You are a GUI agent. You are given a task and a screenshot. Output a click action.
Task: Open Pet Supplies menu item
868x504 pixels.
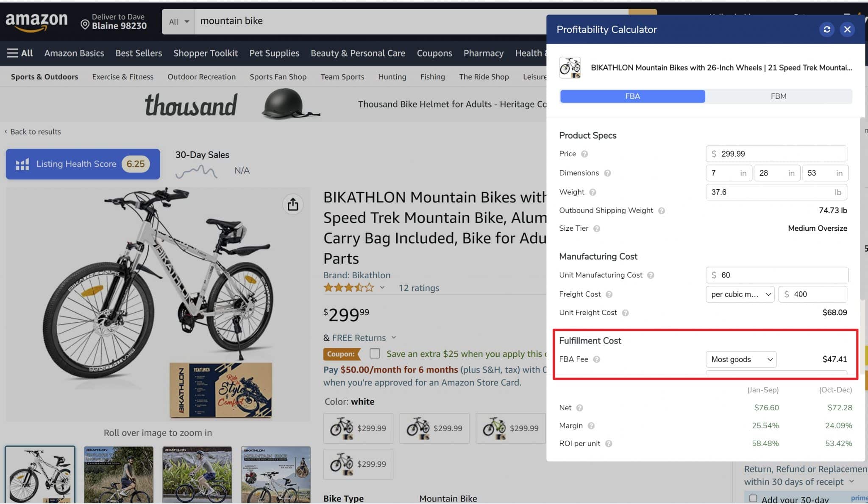click(x=274, y=53)
